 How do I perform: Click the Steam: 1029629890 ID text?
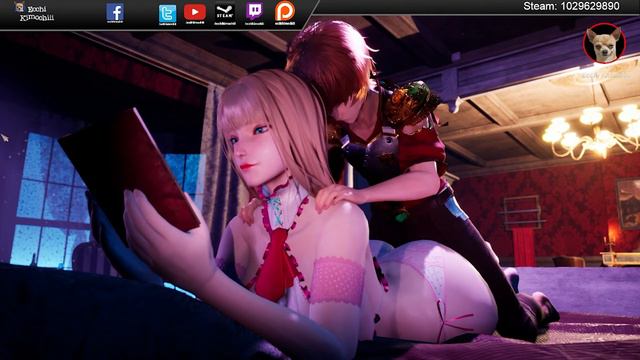(x=571, y=6)
